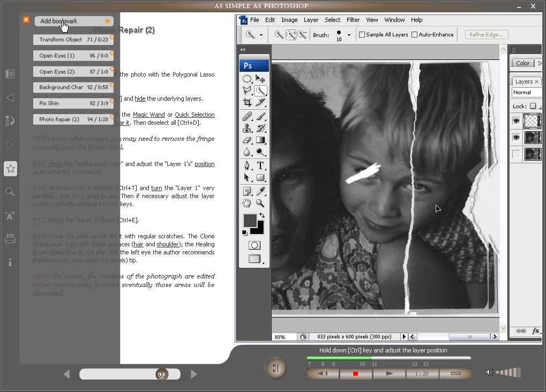Select the Type tool
Screen dimensions: 546x392
coord(260,165)
